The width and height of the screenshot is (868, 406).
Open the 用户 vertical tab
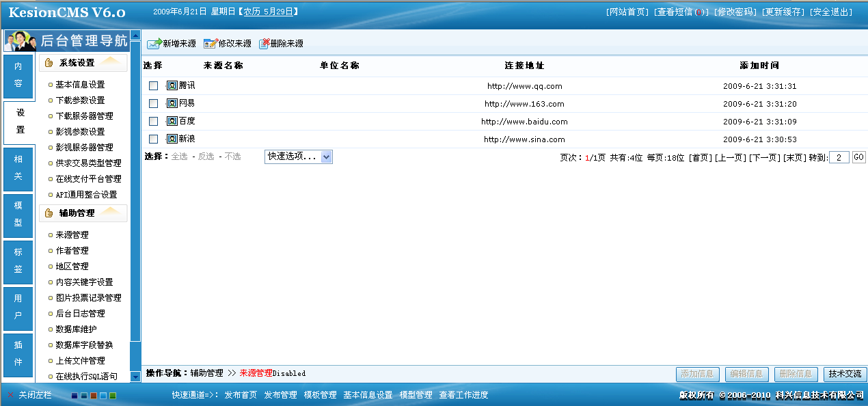click(x=18, y=308)
